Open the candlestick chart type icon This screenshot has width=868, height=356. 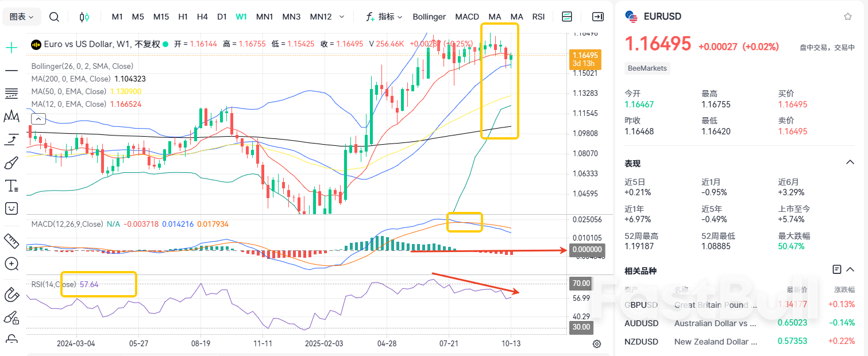point(84,17)
